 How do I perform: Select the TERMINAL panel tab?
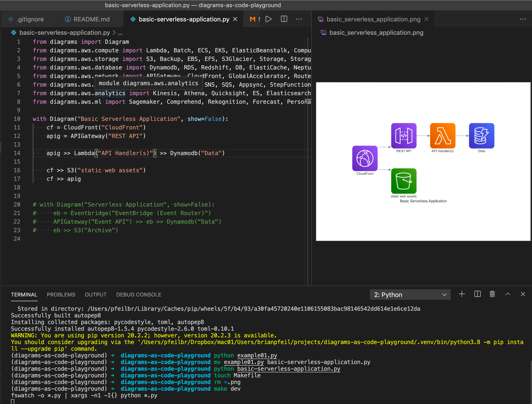[24, 295]
